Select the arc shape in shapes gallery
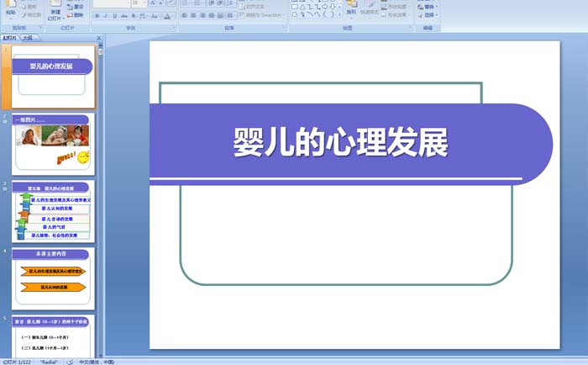This screenshot has width=588, height=365. 310,14
